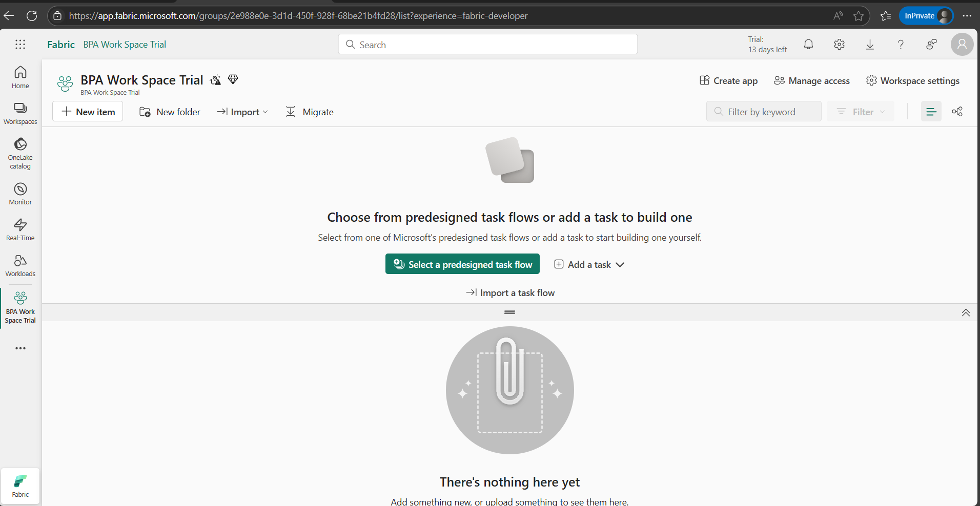Click Select a predesigned task flow
This screenshot has width=980, height=506.
tap(462, 264)
